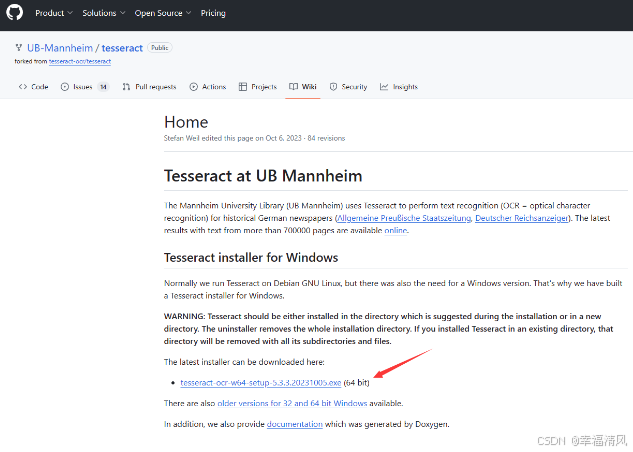The width and height of the screenshot is (633, 452).
Task: Click the Code tab icon
Action: [23, 86]
